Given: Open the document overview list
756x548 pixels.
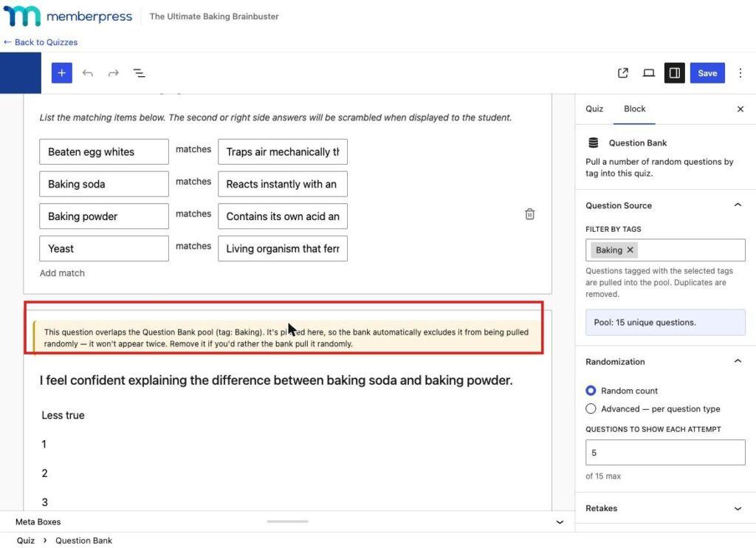Looking at the screenshot, I should pos(139,73).
